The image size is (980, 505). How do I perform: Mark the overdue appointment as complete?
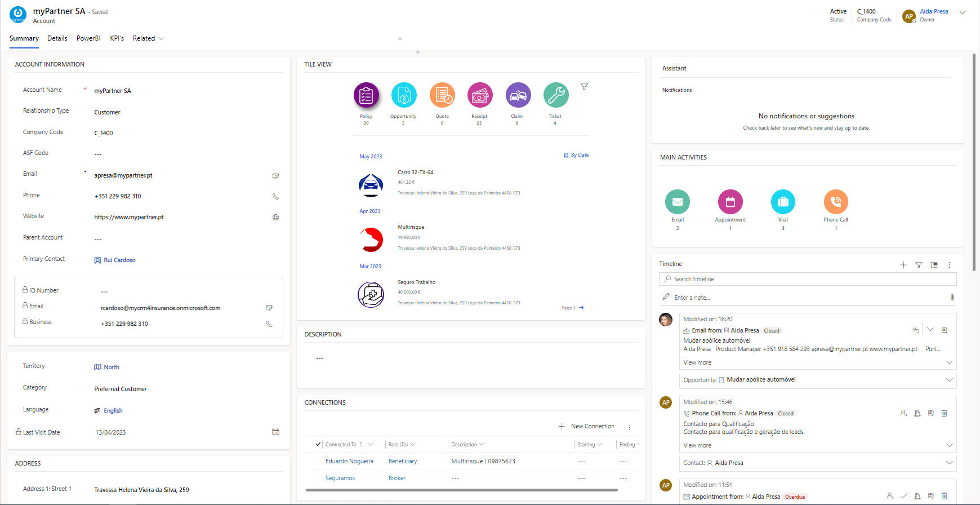(x=903, y=497)
